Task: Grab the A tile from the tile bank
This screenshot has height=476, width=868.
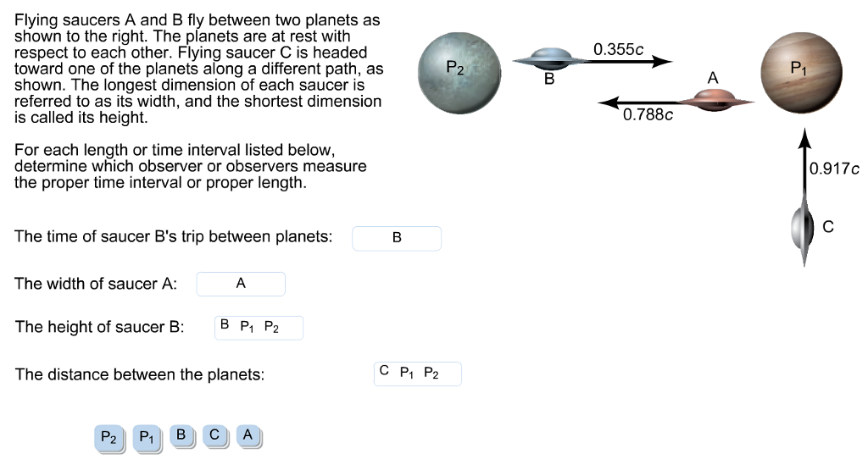Action: [x=248, y=435]
